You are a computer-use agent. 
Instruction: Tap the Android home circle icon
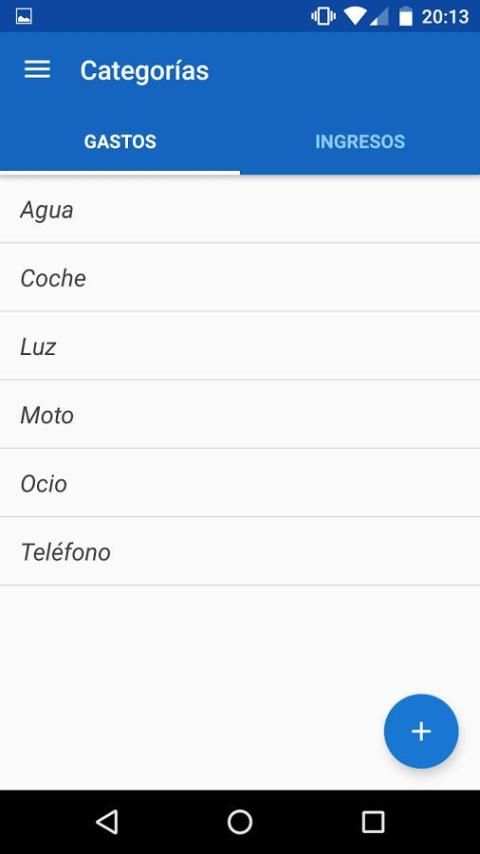pos(240,821)
